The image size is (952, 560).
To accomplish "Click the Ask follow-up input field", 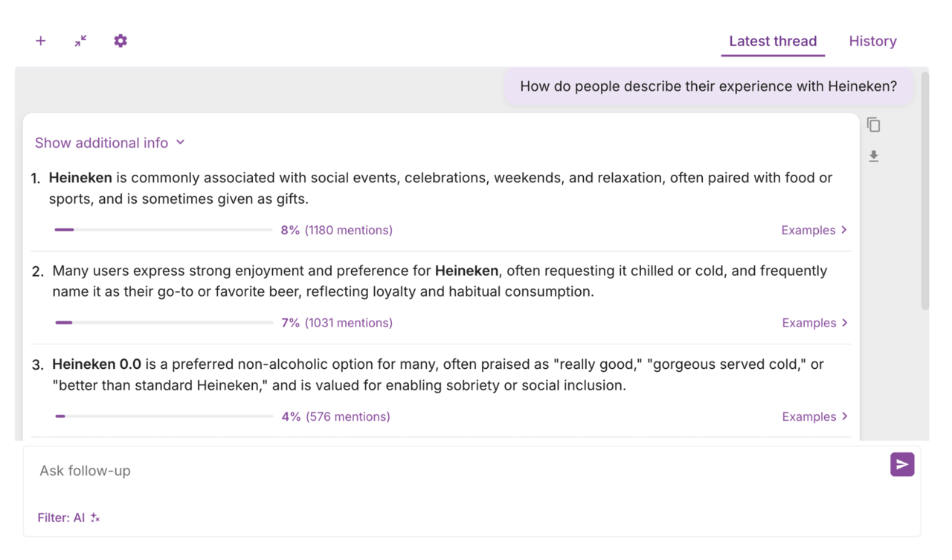I will pos(446,471).
